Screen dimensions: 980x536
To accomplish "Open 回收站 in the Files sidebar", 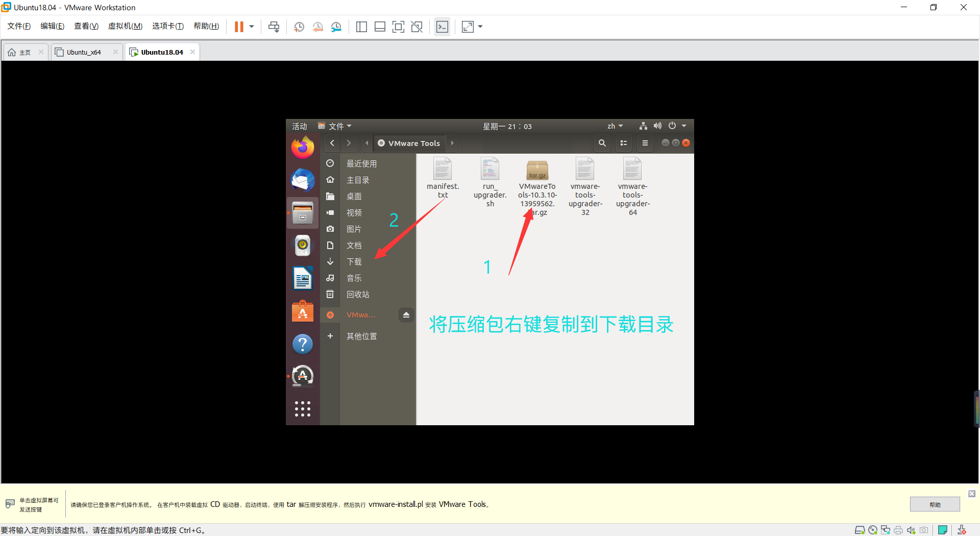I will [x=368, y=294].
